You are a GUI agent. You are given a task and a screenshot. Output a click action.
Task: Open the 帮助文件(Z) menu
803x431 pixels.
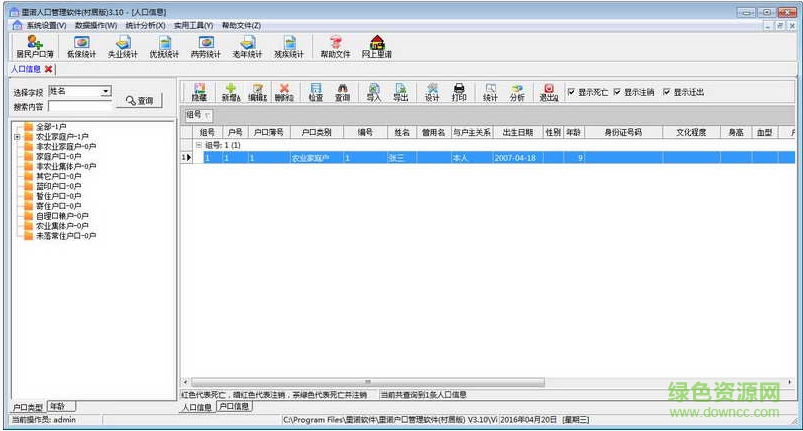[241, 25]
